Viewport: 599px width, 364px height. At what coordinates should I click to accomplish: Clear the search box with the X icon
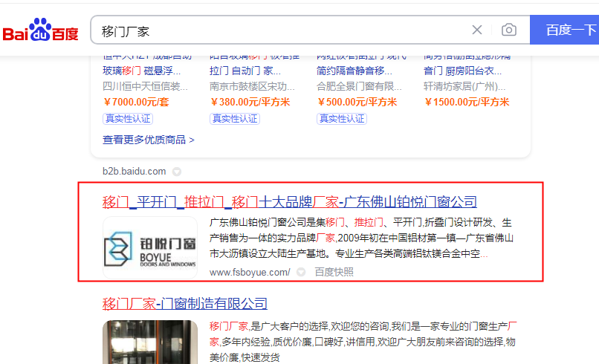point(477,30)
